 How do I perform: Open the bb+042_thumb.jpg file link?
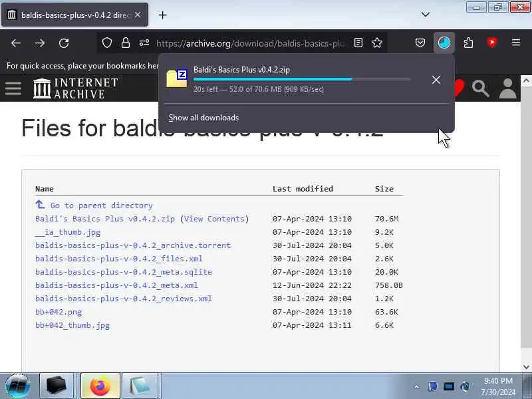(72, 325)
